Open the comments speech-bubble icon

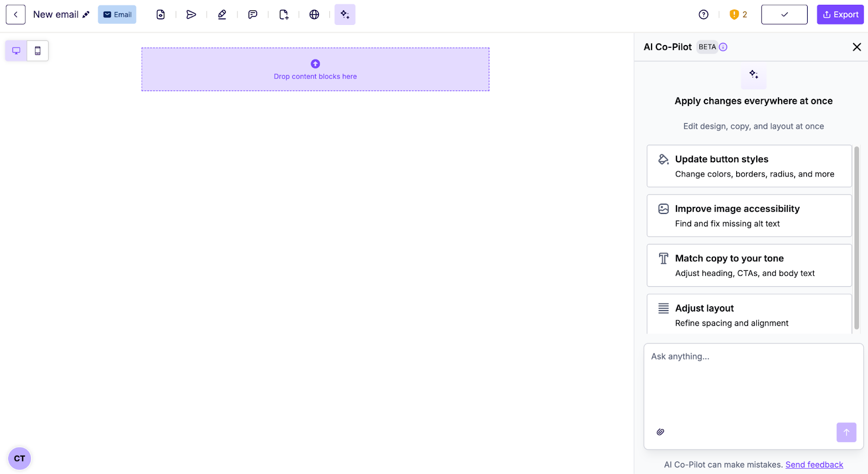pyautogui.click(x=253, y=15)
